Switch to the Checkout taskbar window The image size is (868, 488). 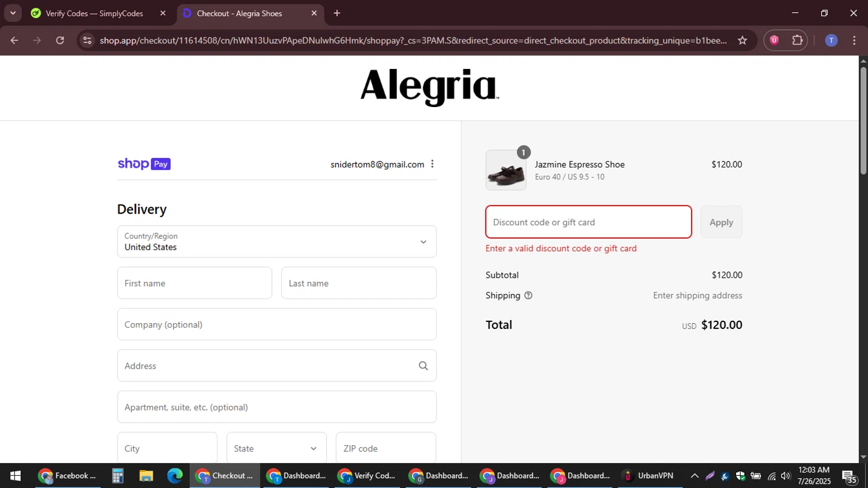pyautogui.click(x=225, y=476)
